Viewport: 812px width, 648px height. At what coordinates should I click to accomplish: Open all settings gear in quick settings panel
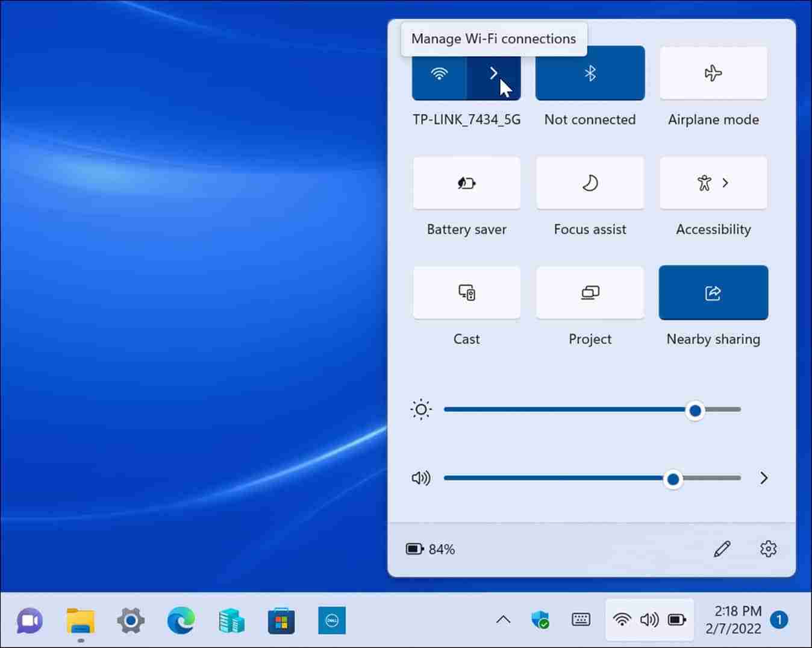point(768,549)
